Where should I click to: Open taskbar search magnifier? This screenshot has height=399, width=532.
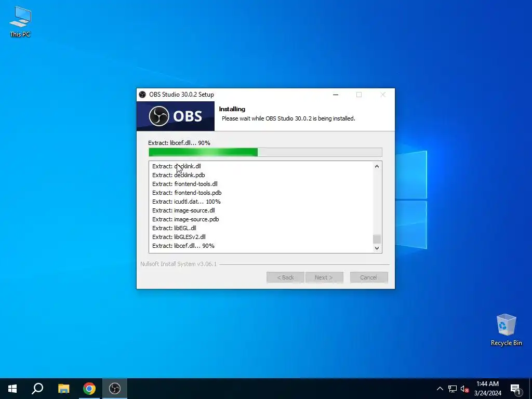pyautogui.click(x=37, y=389)
